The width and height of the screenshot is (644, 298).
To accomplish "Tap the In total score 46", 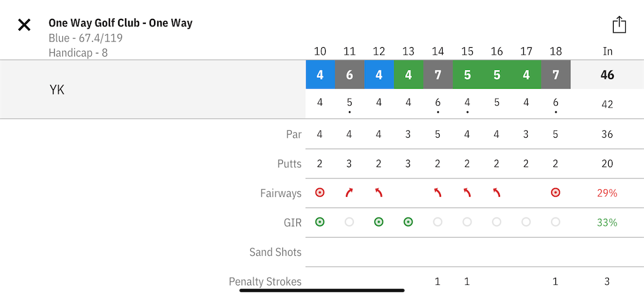I will pos(608,75).
